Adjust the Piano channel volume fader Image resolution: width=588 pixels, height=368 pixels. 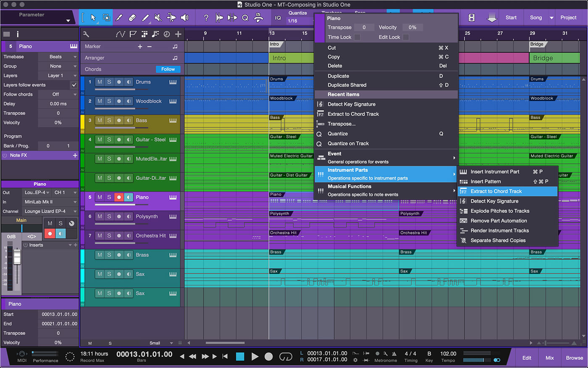tap(17, 257)
